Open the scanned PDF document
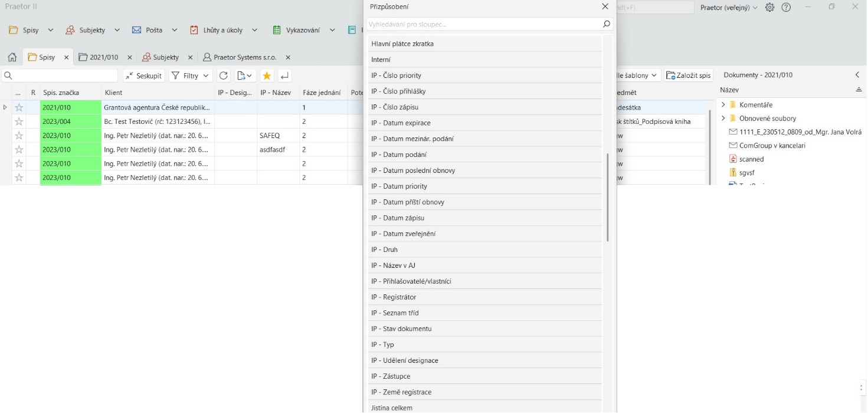Screen dimensions: 868x413 tap(751, 159)
